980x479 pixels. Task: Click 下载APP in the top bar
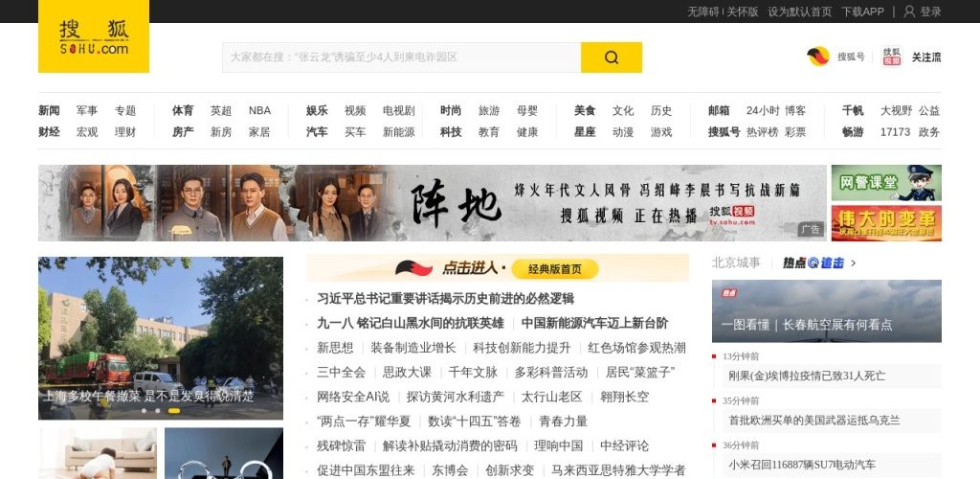tap(862, 11)
